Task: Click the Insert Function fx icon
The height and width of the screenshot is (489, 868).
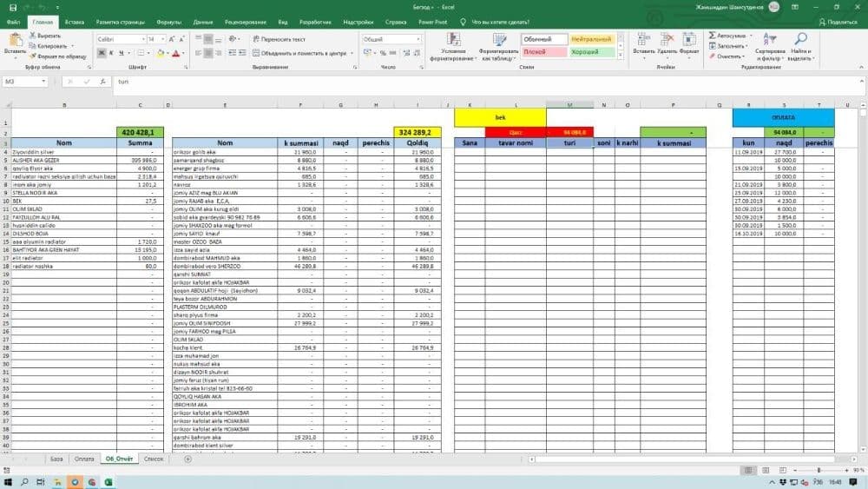Action: click(103, 82)
